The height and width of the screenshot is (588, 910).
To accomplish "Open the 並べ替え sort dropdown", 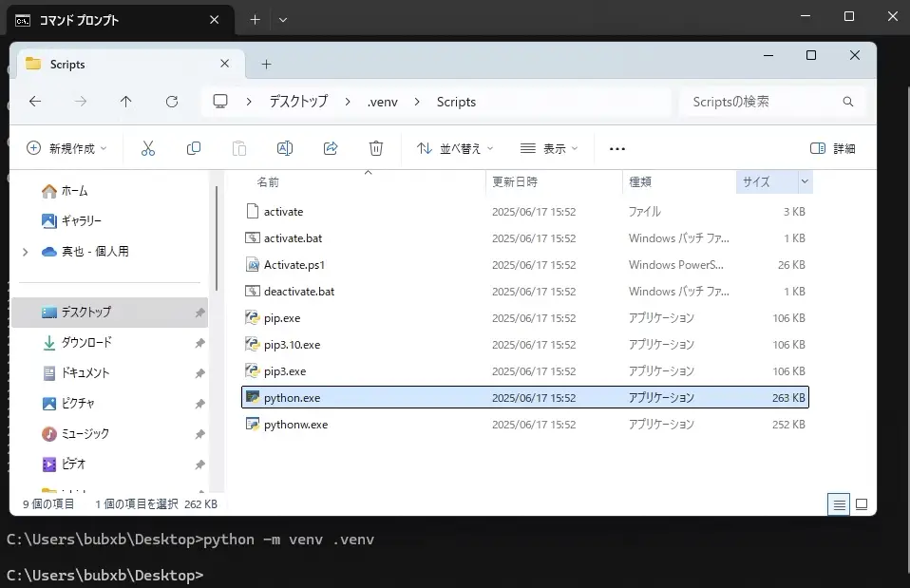I will [456, 148].
